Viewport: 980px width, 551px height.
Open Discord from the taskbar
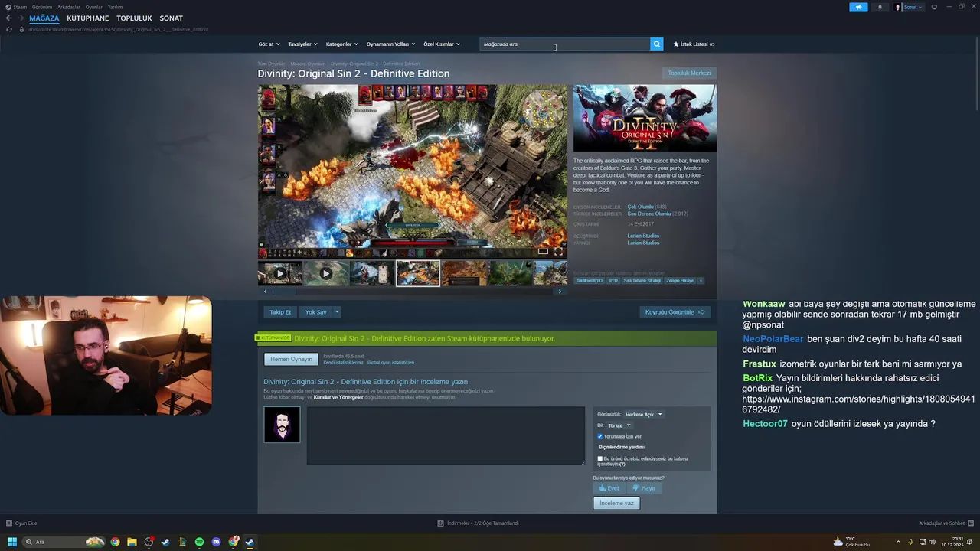coord(216,542)
